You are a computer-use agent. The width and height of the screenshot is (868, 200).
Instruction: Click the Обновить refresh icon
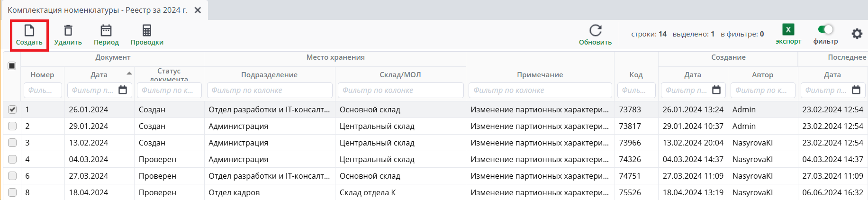(x=595, y=31)
